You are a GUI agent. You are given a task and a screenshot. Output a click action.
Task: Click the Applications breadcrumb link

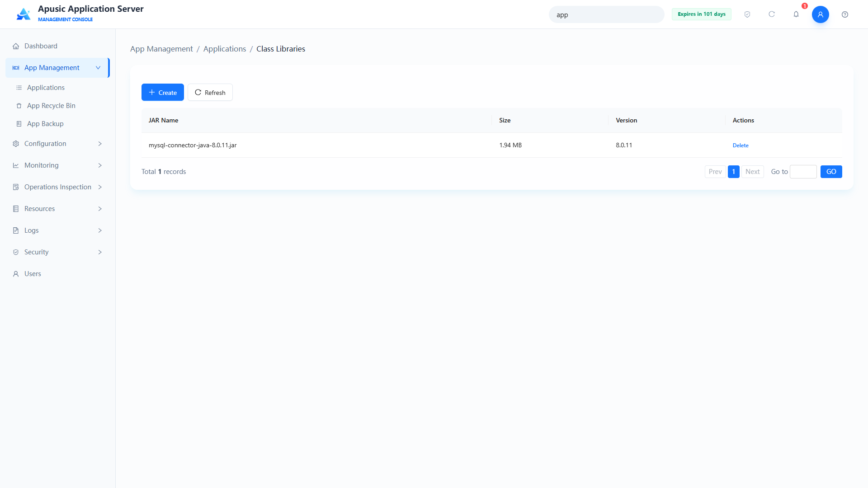pyautogui.click(x=225, y=49)
